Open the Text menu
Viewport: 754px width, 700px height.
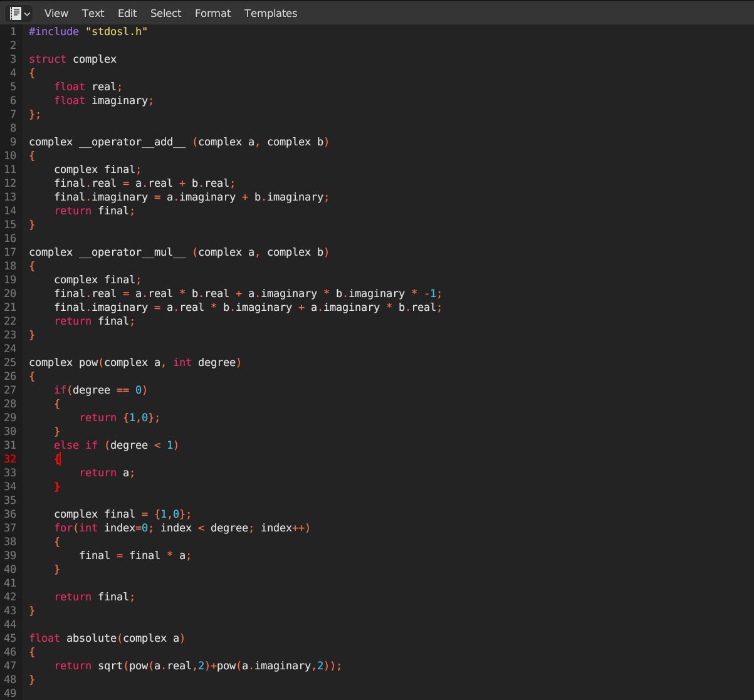(x=93, y=13)
